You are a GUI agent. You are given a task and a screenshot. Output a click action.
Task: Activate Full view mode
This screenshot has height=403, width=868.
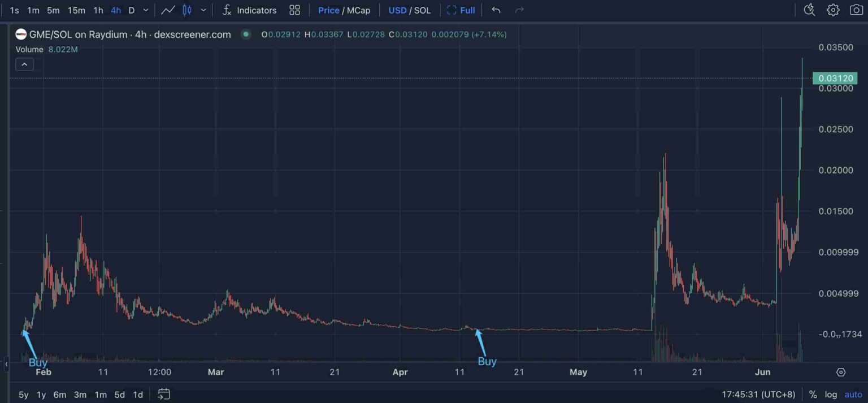pos(461,10)
